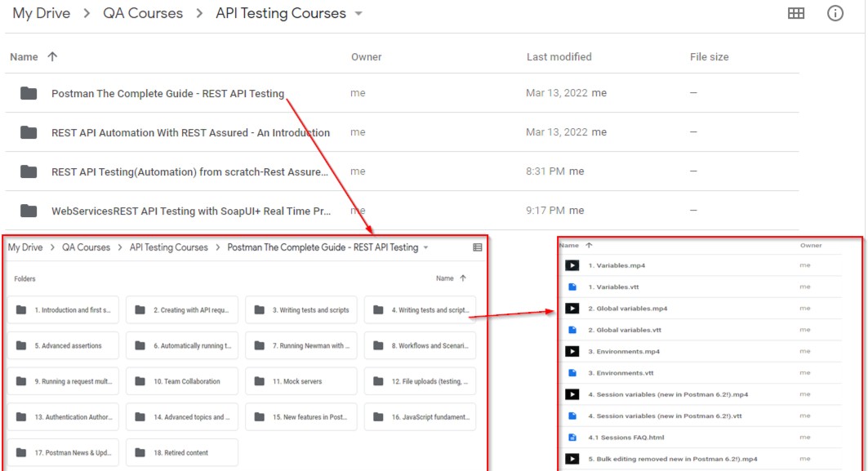Click sort arrow beside Name in right list
868x471 pixels.
click(x=589, y=245)
